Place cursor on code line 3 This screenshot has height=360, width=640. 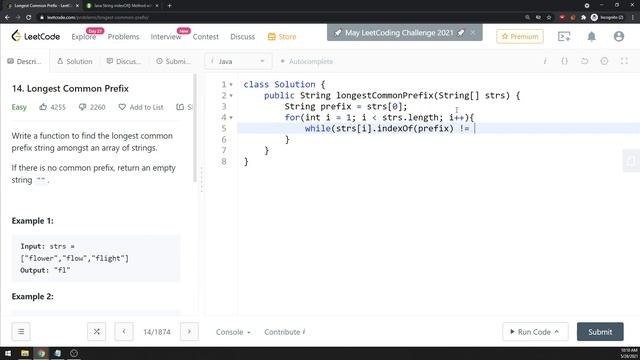pos(438,107)
